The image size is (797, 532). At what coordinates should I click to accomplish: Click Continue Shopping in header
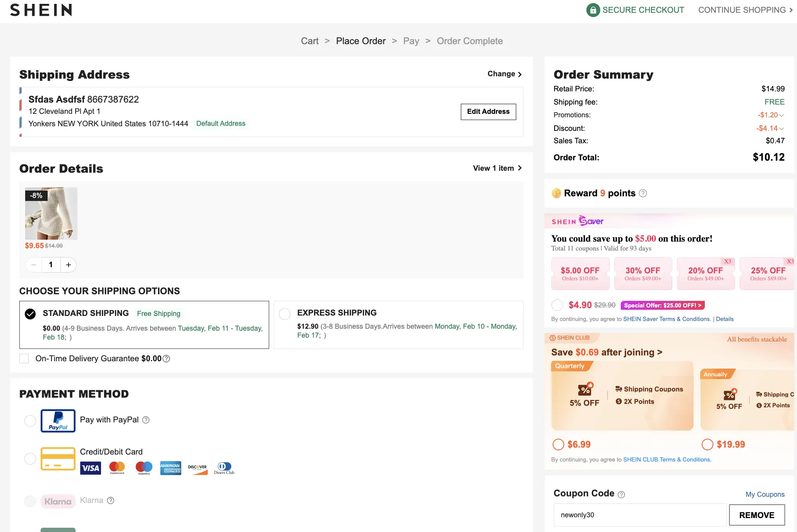[745, 10]
